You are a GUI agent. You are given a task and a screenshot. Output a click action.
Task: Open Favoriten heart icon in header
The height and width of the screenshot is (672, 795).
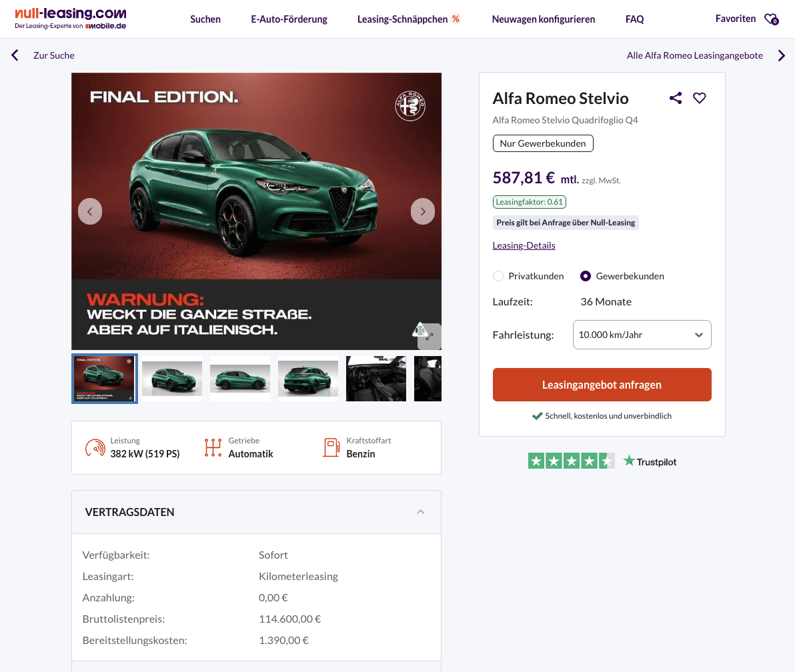[x=771, y=19]
